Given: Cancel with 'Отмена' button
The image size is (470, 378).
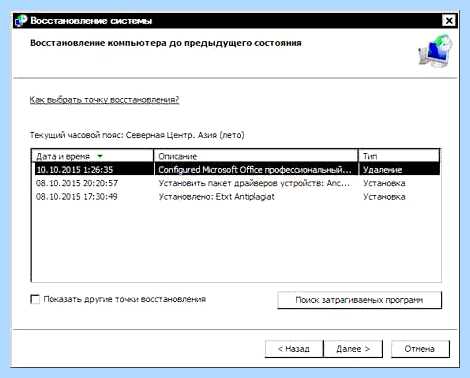Looking at the screenshot, I should pos(420,349).
